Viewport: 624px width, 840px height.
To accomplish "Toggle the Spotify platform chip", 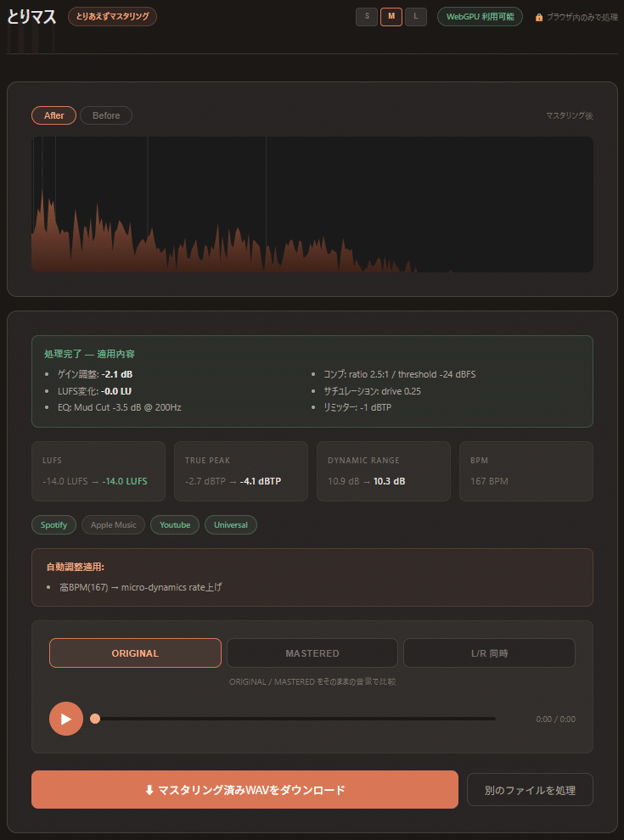I will point(54,525).
